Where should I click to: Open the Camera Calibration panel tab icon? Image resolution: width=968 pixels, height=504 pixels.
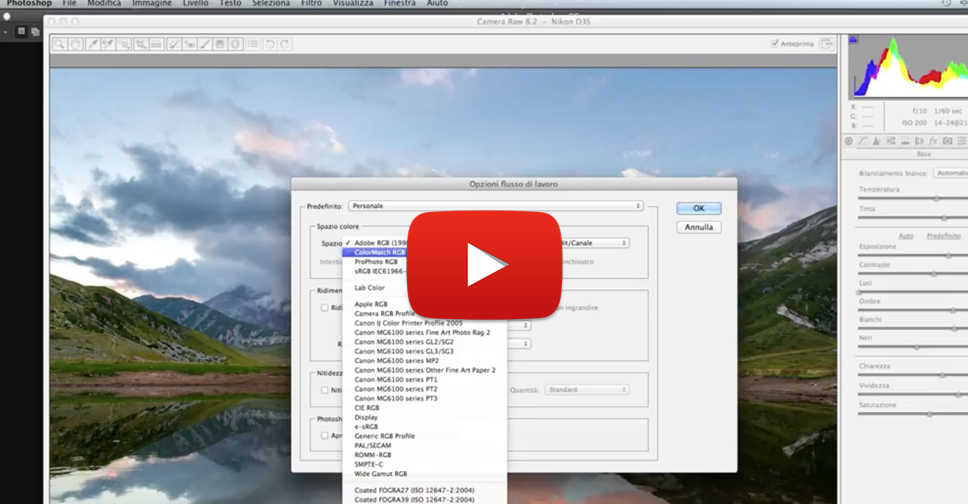point(947,141)
